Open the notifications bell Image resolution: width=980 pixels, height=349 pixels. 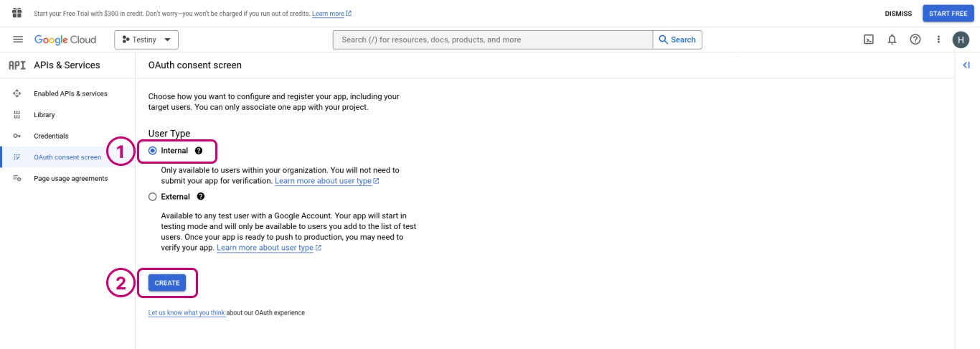coord(892,39)
